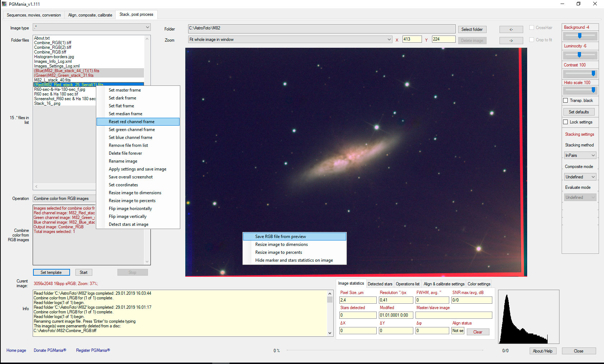Open the Composite mode dropdown

tap(580, 177)
